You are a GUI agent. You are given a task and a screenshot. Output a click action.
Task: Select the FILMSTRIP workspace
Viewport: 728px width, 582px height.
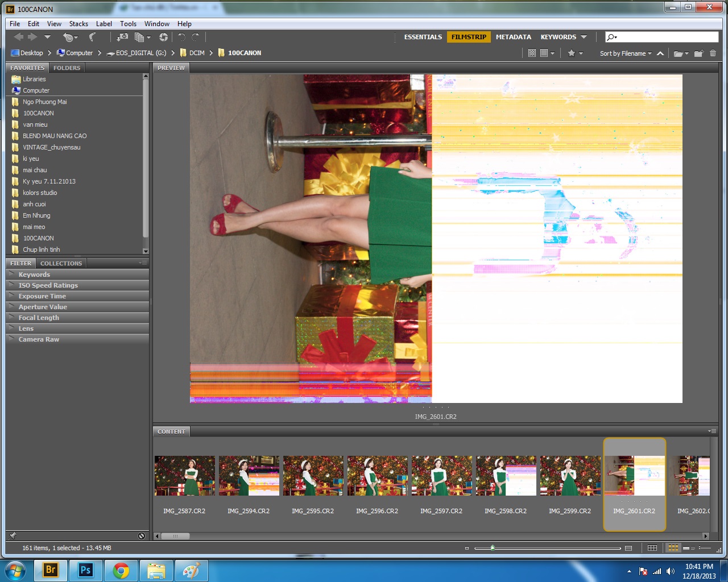tap(469, 37)
